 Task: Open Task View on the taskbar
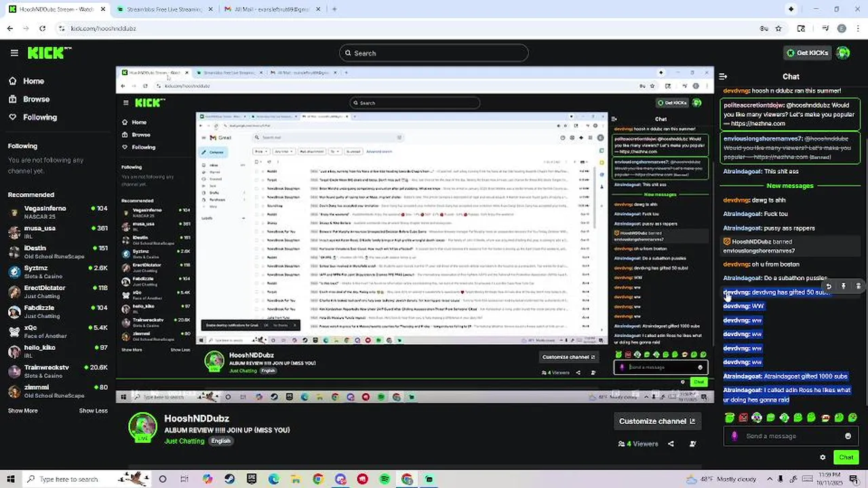pos(184,479)
